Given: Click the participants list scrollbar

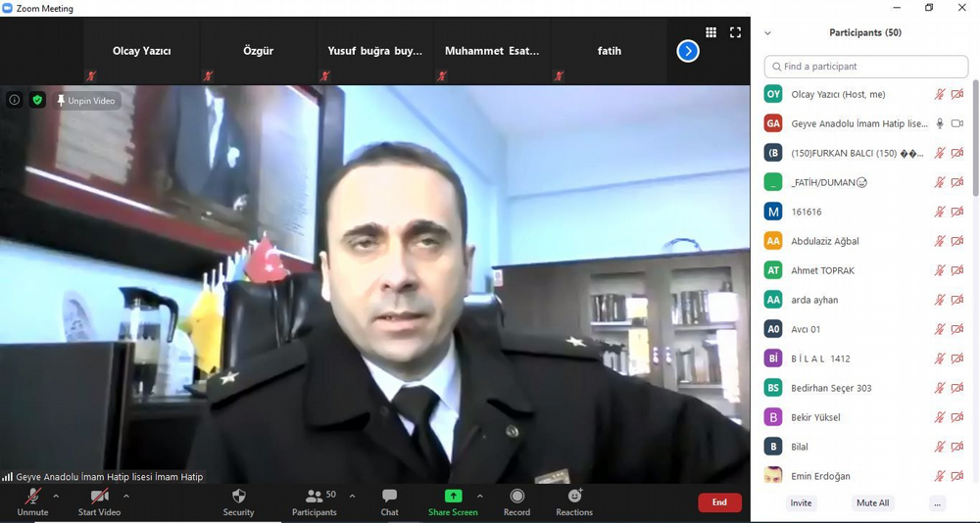Looking at the screenshot, I should click(976, 137).
